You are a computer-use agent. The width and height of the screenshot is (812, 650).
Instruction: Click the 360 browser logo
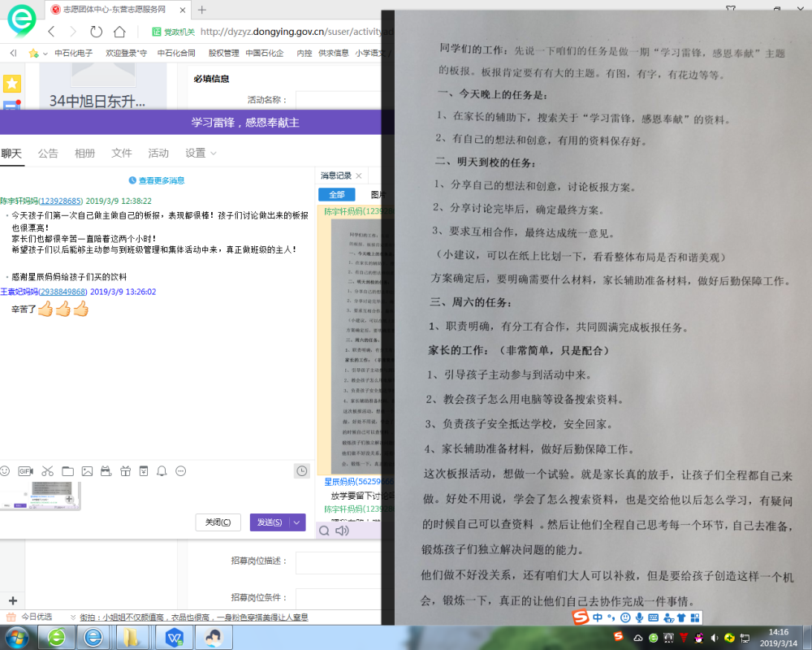click(x=21, y=21)
